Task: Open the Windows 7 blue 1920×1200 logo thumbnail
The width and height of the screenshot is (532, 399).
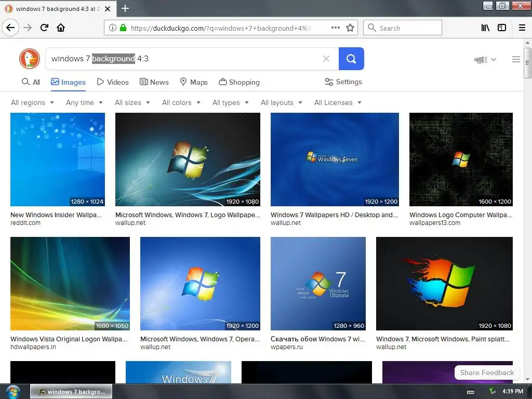Action: point(200,284)
